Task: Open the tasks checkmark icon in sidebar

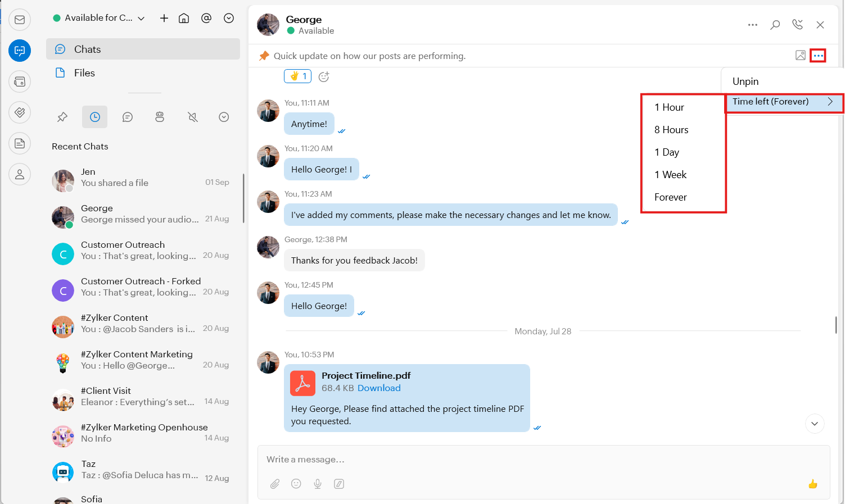Action: point(20,112)
